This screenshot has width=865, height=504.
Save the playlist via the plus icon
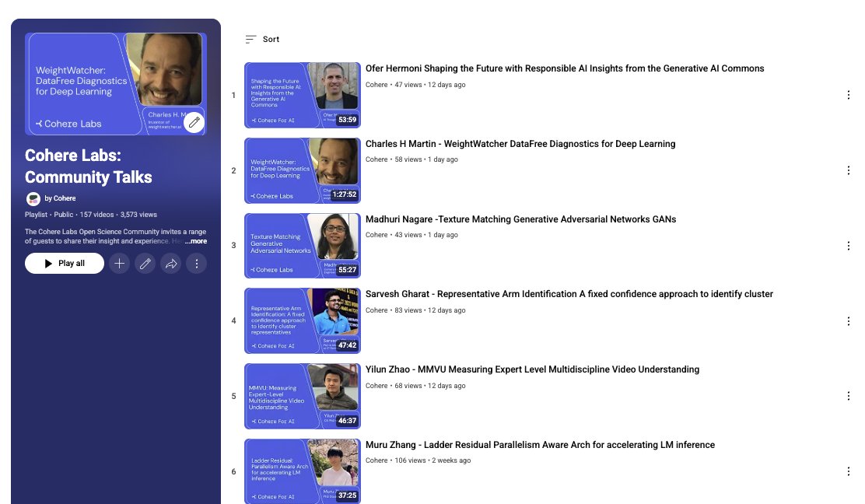pos(119,263)
